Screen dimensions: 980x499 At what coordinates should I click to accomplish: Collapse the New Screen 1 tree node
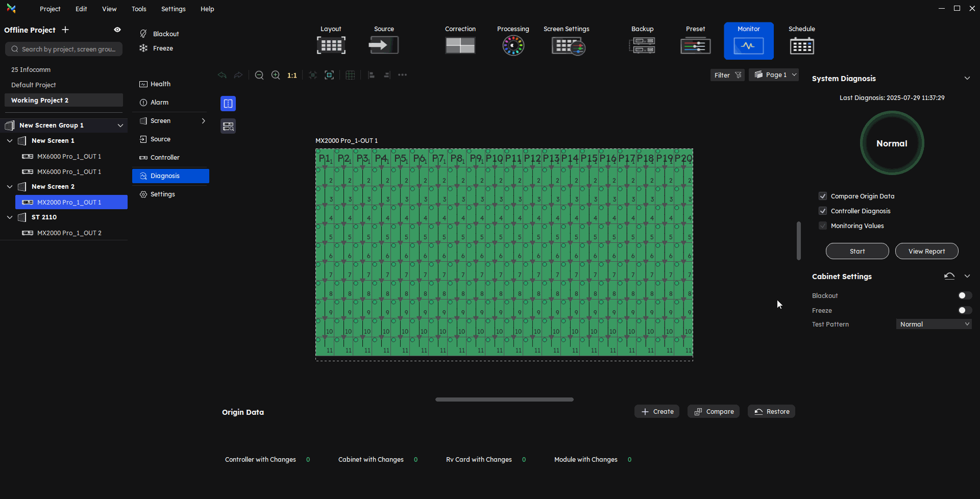(x=10, y=141)
